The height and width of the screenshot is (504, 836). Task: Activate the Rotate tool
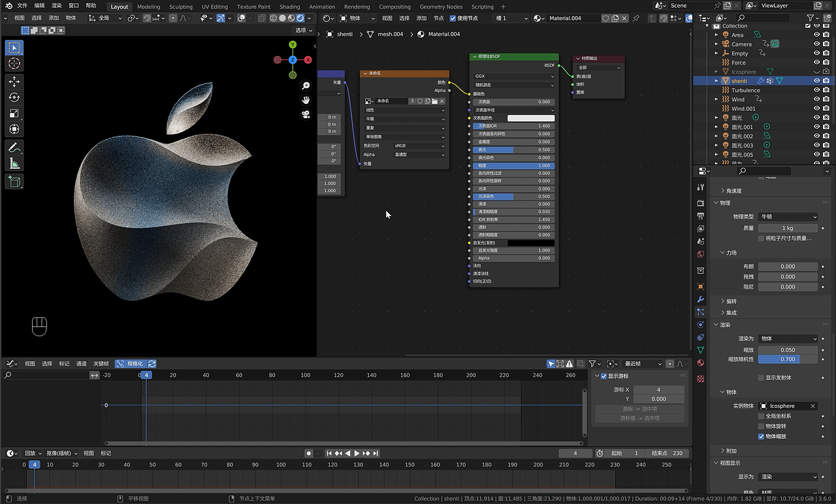coord(14,97)
